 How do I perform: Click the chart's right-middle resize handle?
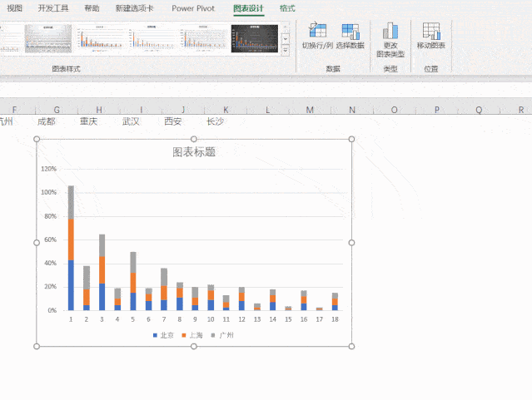click(351, 243)
